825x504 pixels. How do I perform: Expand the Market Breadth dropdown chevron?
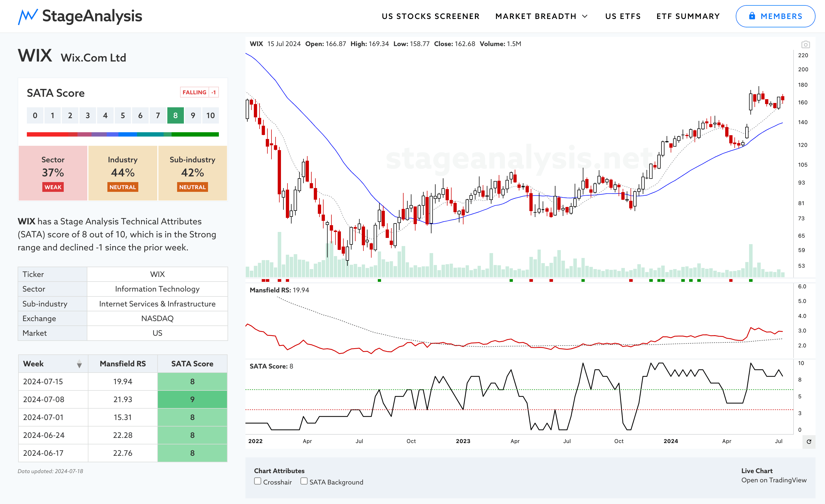585,16
